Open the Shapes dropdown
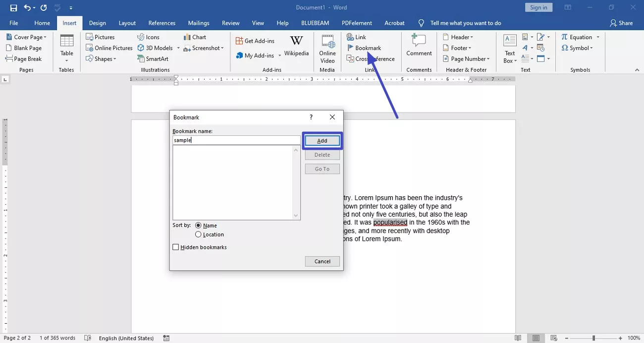The height and width of the screenshot is (343, 644). [102, 58]
